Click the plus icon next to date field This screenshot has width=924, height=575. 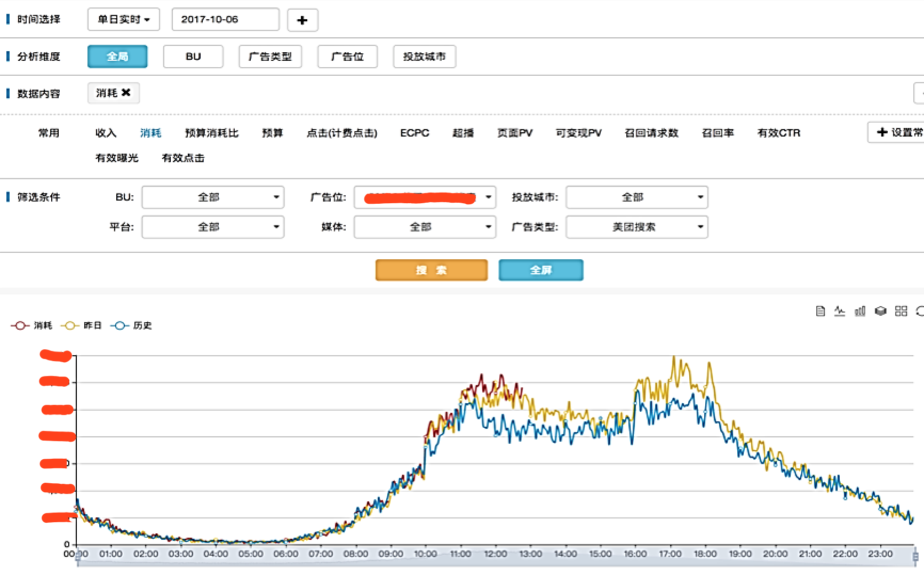pos(302,20)
